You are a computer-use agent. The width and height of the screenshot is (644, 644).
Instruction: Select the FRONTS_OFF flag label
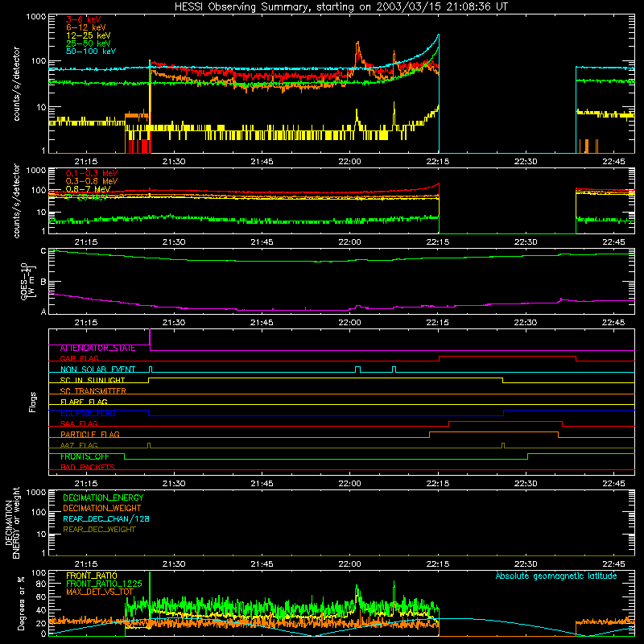85,456
